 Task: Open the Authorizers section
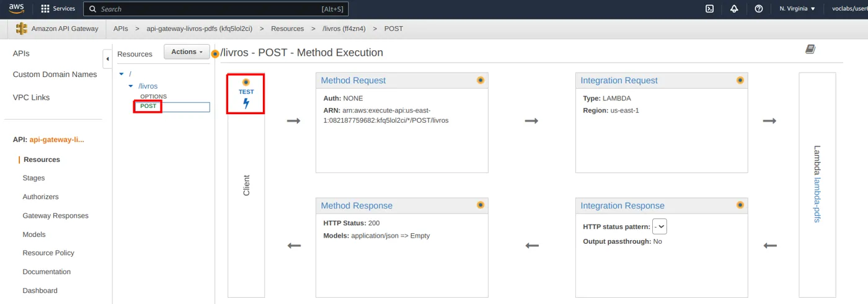[40, 197]
